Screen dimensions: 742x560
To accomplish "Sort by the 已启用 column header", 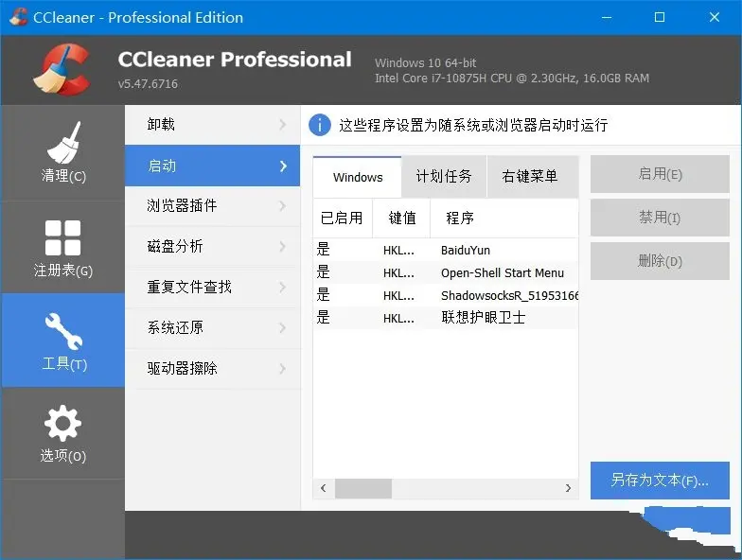I will [343, 218].
